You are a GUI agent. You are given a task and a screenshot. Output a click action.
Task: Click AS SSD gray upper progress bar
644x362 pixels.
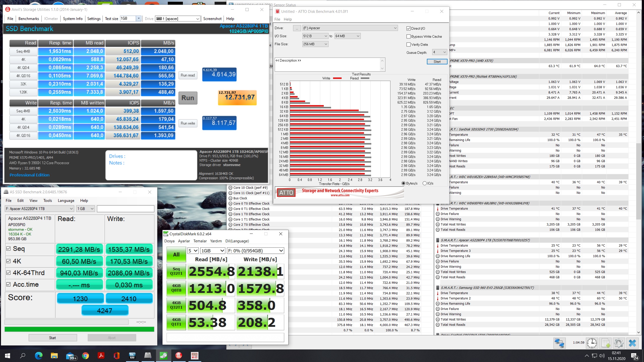point(66,322)
